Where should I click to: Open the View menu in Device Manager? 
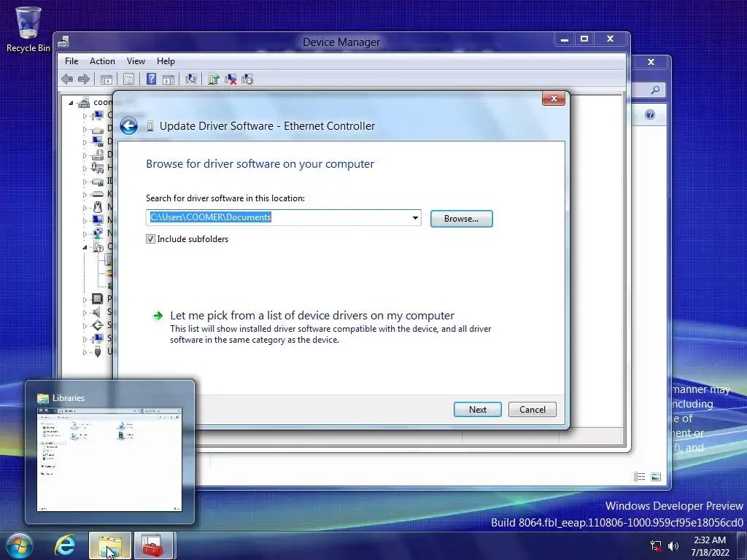click(x=136, y=61)
